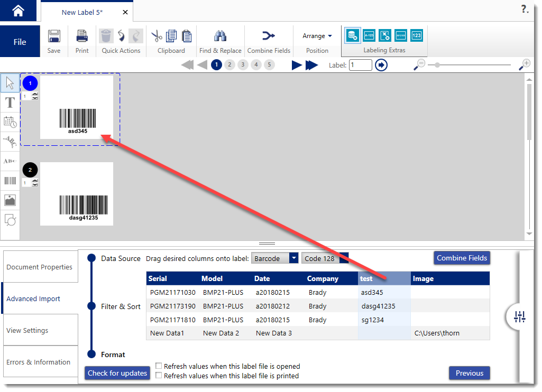This screenshot has width=542, height=392.
Task: Select the test column header
Action: pos(384,278)
